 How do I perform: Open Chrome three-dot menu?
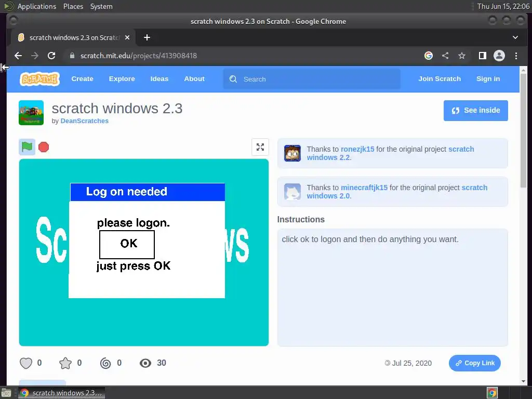(x=516, y=56)
